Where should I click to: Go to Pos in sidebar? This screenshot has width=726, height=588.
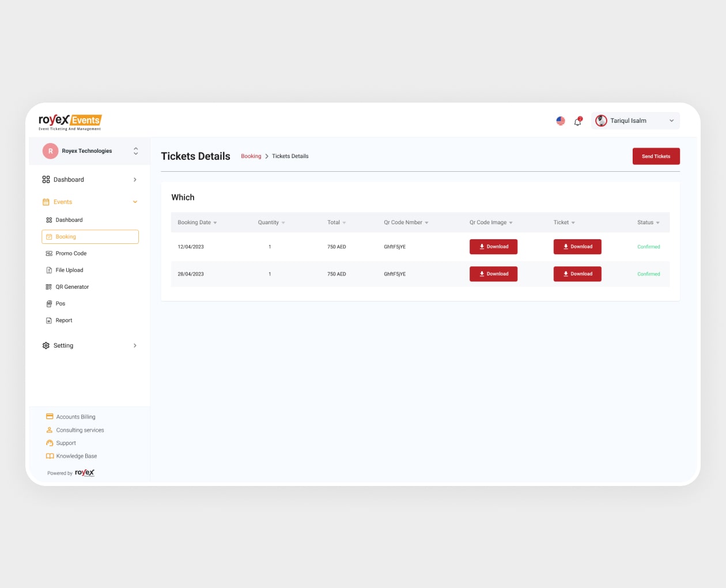(60, 304)
